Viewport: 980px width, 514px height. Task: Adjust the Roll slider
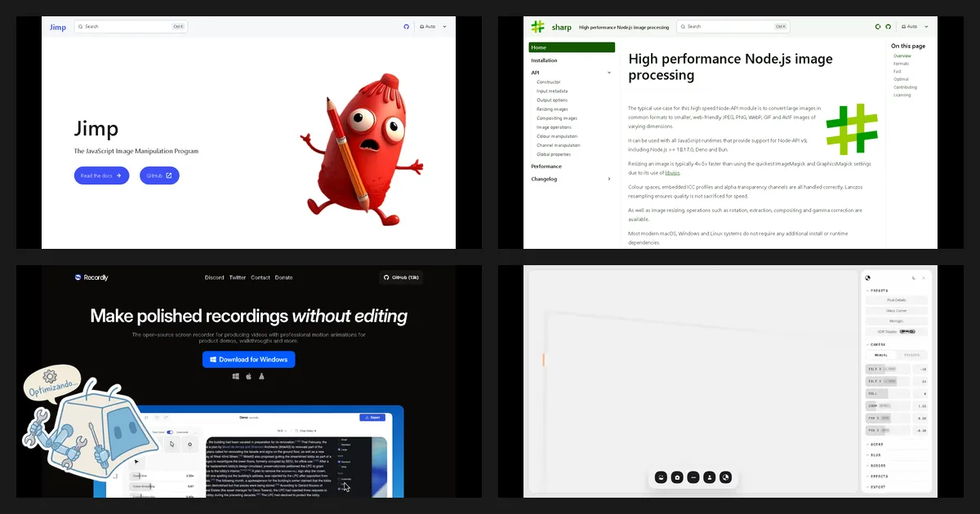click(887, 393)
